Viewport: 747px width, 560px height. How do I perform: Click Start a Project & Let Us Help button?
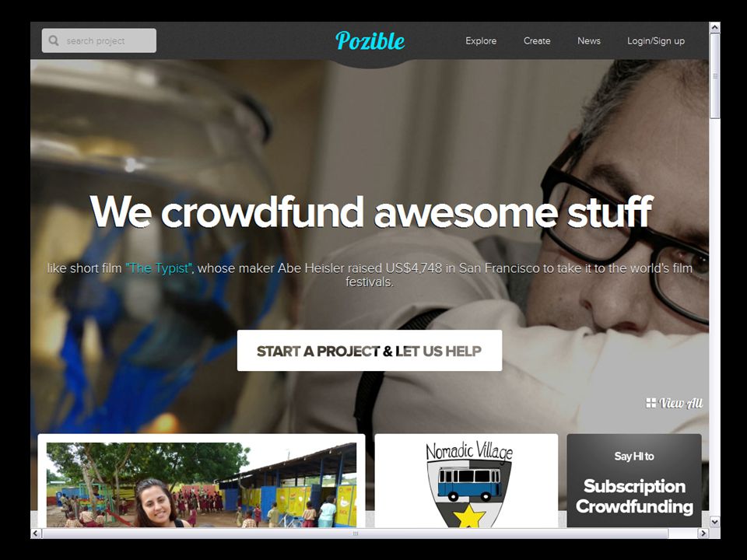[x=369, y=351]
